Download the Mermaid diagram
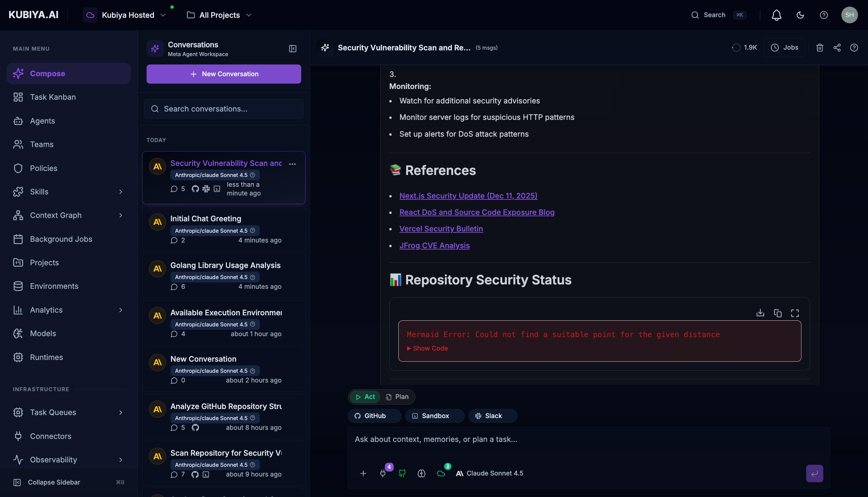This screenshot has height=497, width=868. coord(760,313)
